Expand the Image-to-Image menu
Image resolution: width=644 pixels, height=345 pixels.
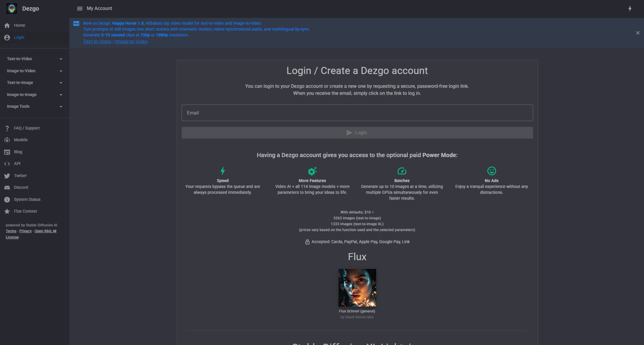pos(35,95)
